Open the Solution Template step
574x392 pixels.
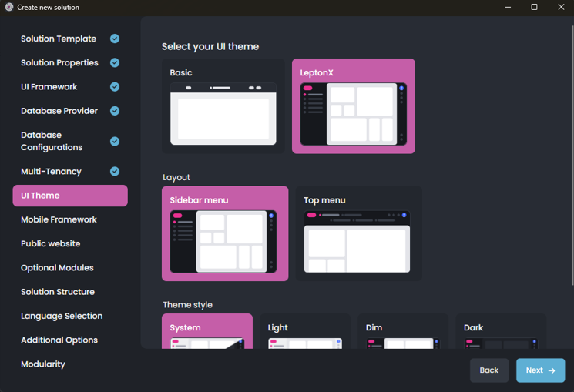click(x=70, y=39)
